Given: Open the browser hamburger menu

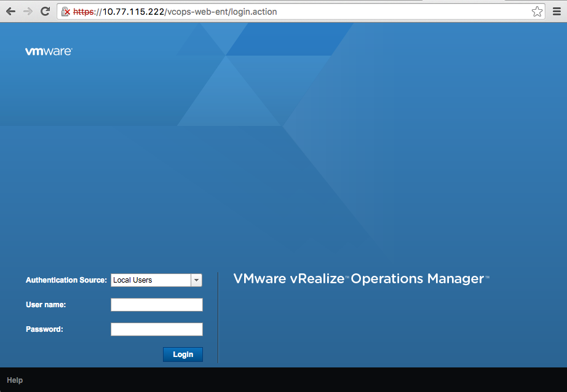Looking at the screenshot, I should 557,12.
